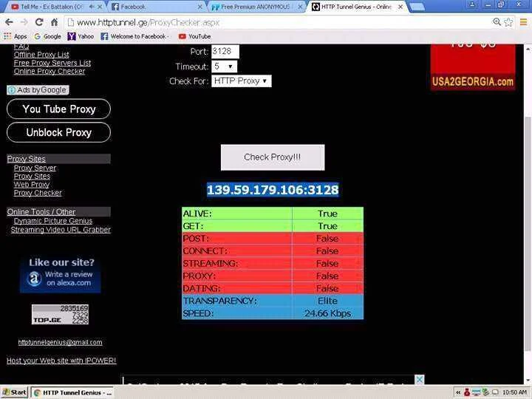Viewport: 532px width, 399px height.
Task: Close the bottom ad with X icon
Action: [x=420, y=379]
